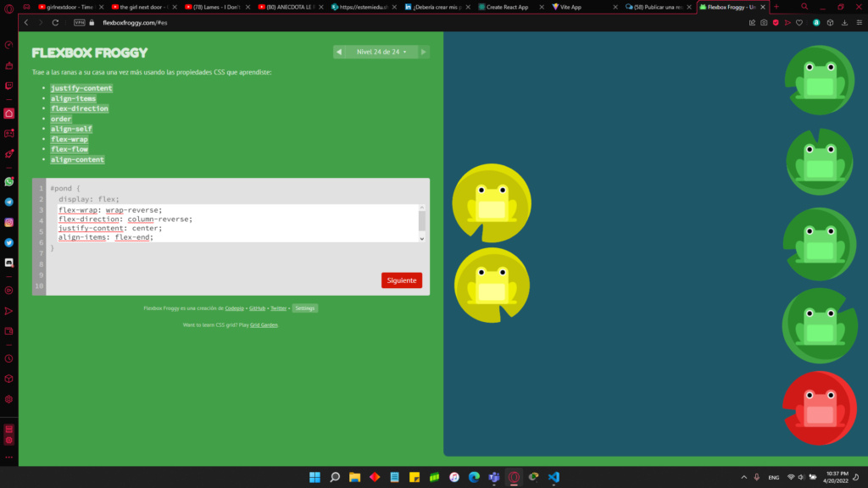Open the Twitter footer link
Screen dimensions: 868x488
pos(278,308)
